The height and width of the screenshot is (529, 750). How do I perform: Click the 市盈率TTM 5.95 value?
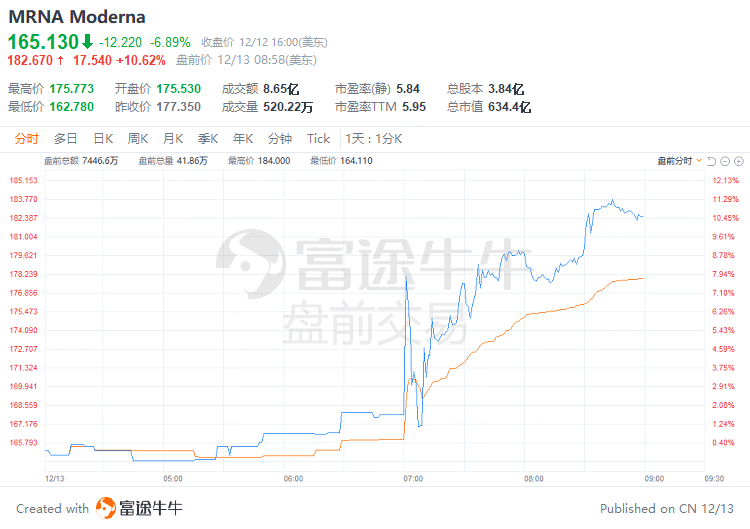pos(414,107)
